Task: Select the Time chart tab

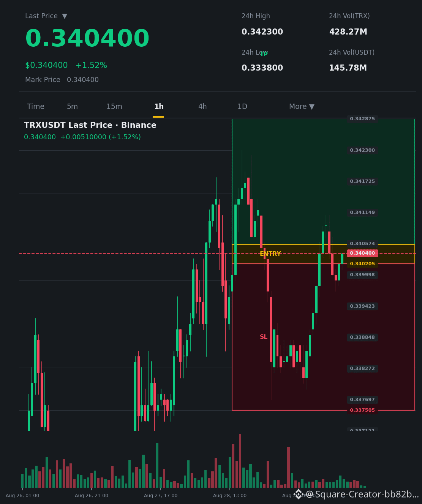Action: (36, 107)
